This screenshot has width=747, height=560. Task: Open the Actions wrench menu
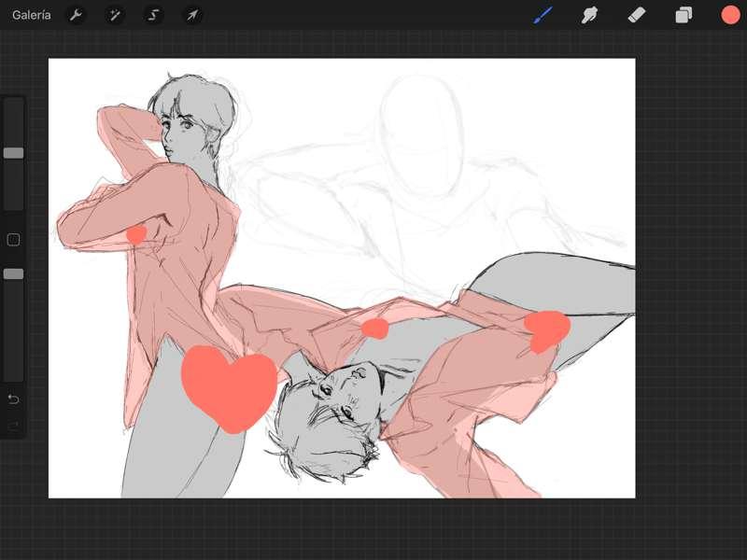[76, 15]
